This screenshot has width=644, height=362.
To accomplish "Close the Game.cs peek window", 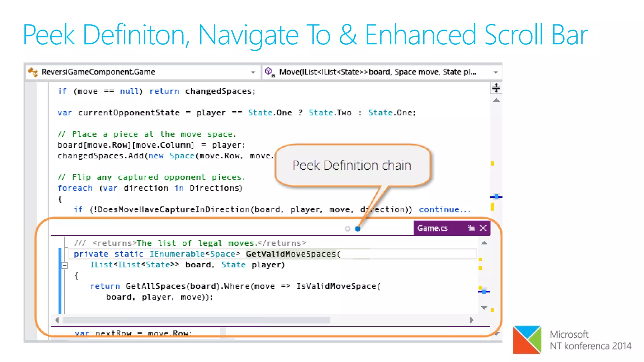I will pos(483,228).
